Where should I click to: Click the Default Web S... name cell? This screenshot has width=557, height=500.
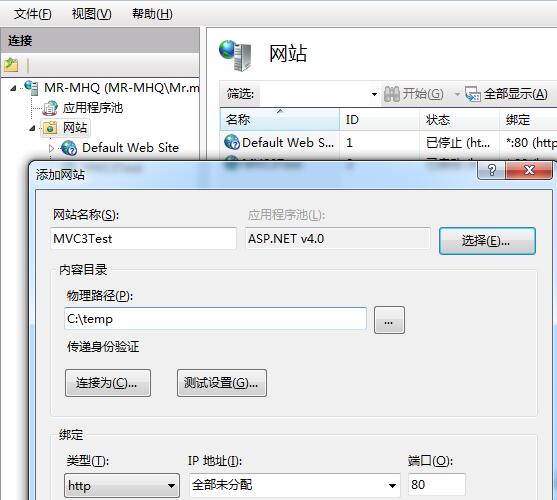pyautogui.click(x=288, y=143)
